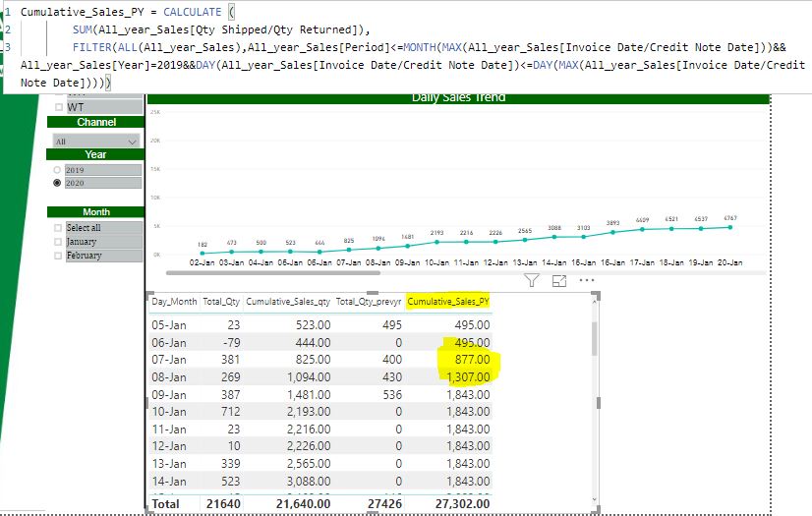The height and width of the screenshot is (516, 812).
Task: Click the Month slicer header
Action: click(x=95, y=211)
